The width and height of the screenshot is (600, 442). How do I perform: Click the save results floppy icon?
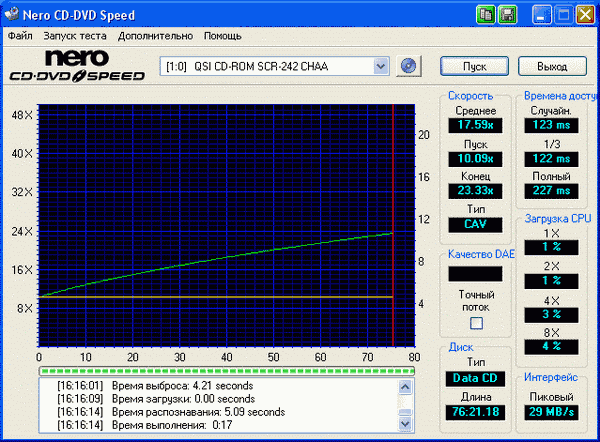click(x=508, y=14)
